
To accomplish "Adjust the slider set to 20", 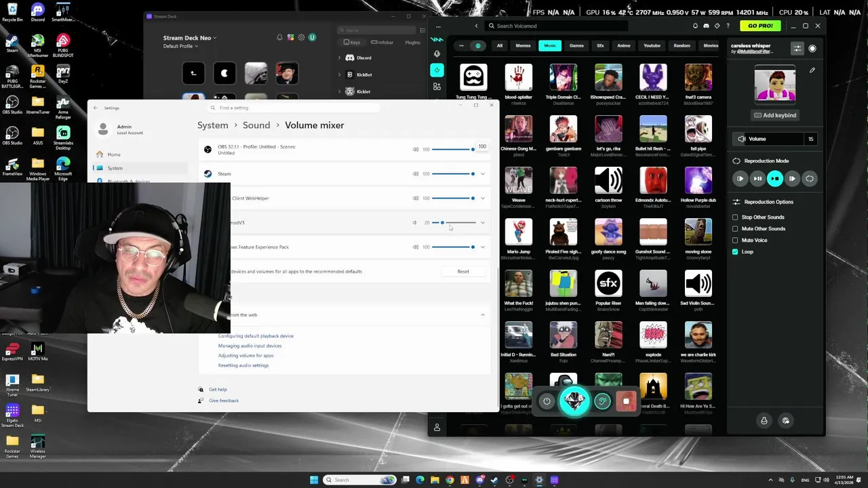I will [453, 222].
